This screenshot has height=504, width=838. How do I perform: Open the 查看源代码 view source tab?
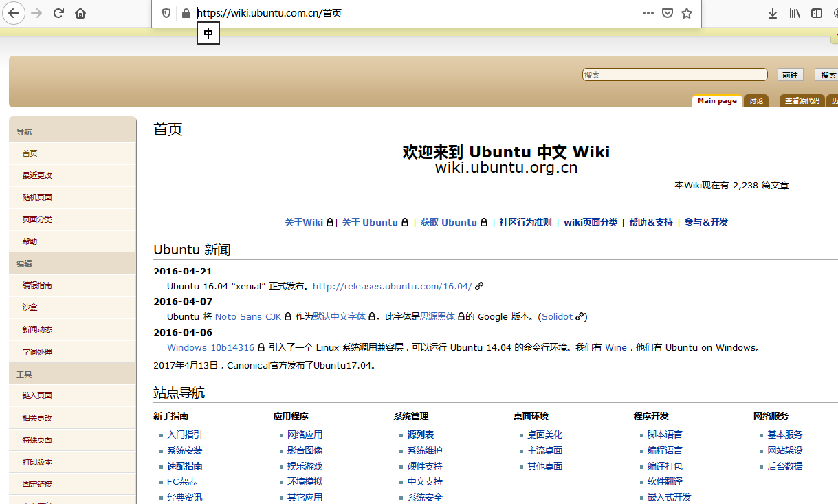pos(802,101)
